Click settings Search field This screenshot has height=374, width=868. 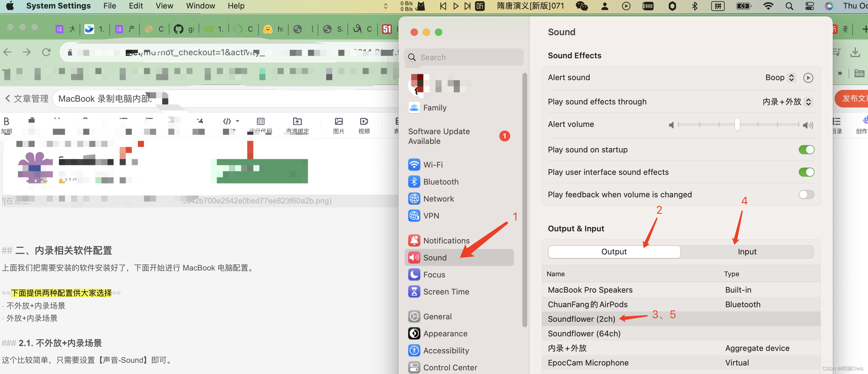464,57
